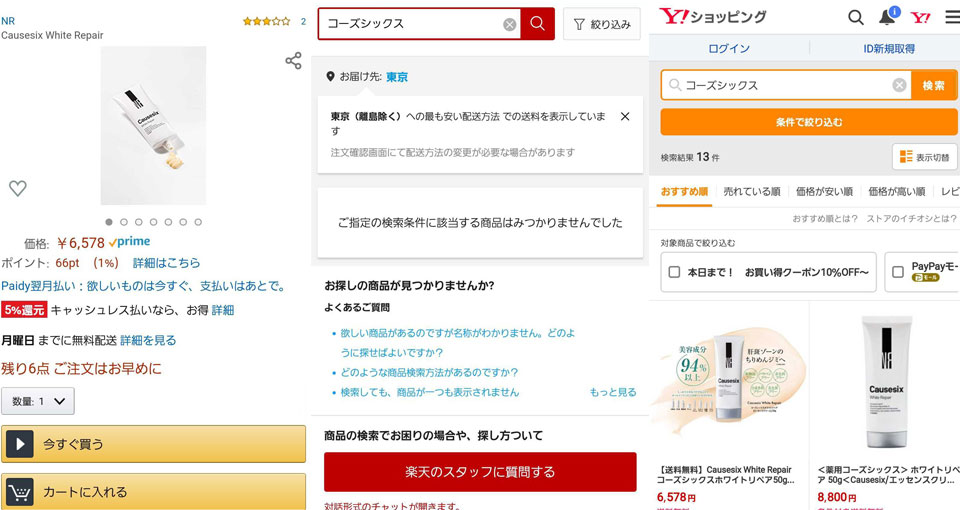Check the 本日まで coupon 10%OFF checkbox
This screenshot has width=960, height=510.
(675, 272)
